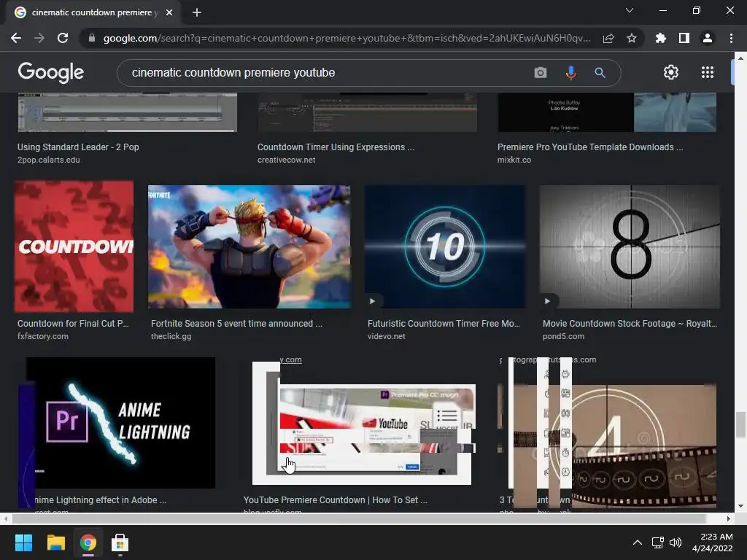Open the film leader number 8 thumbnail
The height and width of the screenshot is (560, 747).
coord(630,246)
